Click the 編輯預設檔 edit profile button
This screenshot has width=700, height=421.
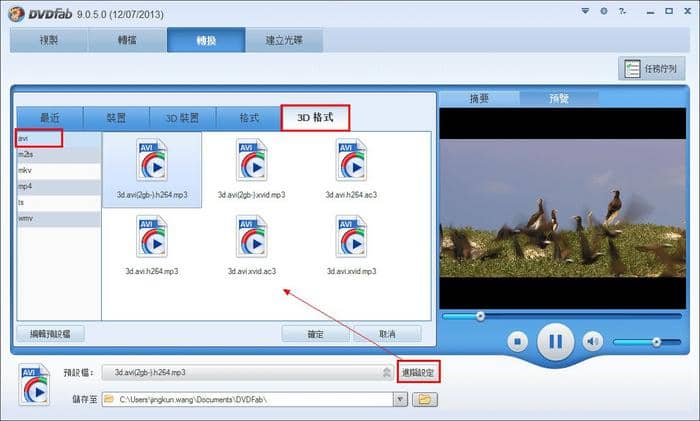[x=50, y=333]
